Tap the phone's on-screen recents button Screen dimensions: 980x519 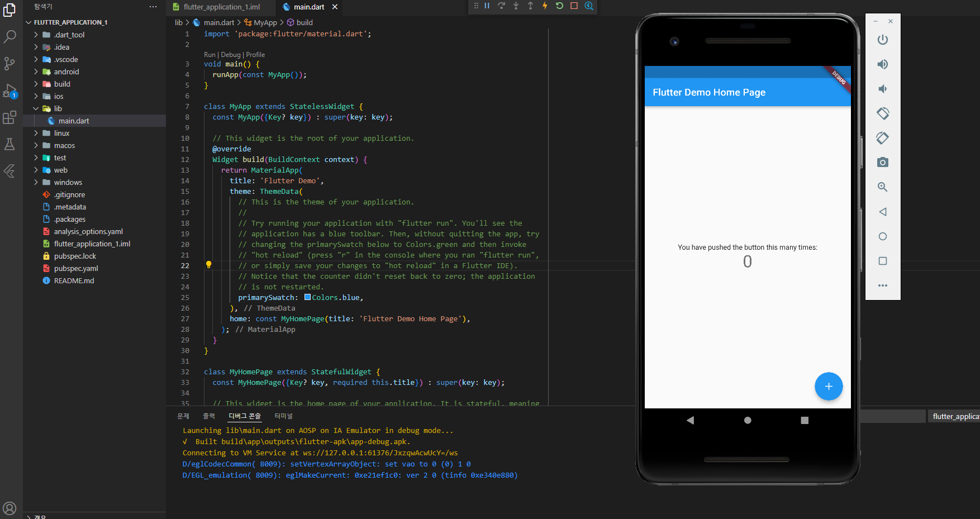(x=805, y=420)
